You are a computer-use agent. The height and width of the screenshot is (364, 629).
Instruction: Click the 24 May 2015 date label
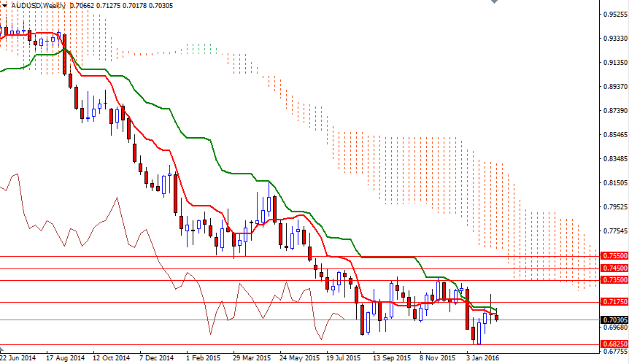point(299,358)
